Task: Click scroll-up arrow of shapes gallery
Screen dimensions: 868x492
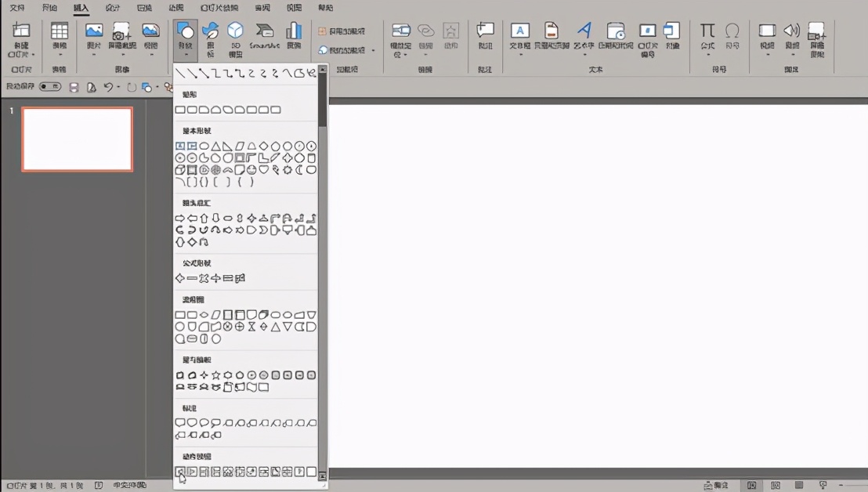Action: [323, 70]
